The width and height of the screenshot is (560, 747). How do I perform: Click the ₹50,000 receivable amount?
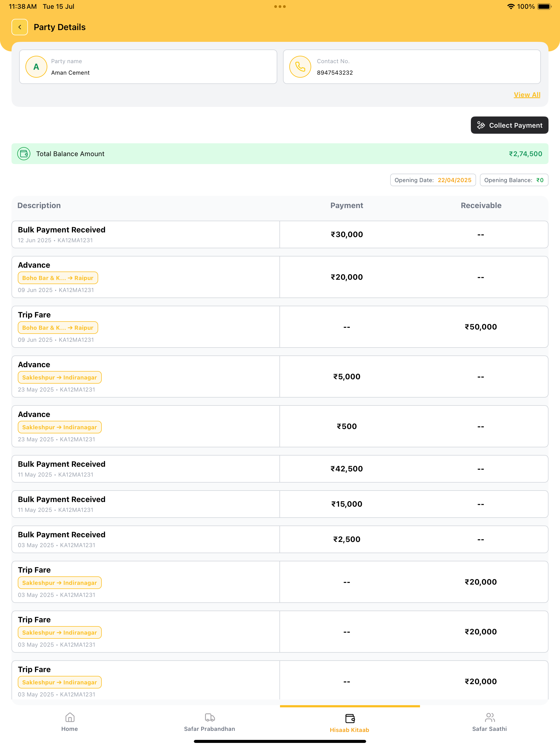(x=481, y=327)
